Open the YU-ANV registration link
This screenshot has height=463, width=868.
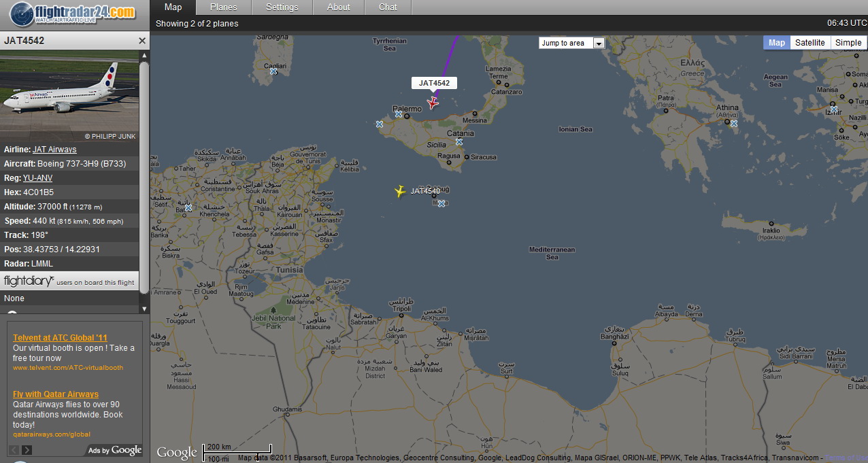[x=37, y=178]
